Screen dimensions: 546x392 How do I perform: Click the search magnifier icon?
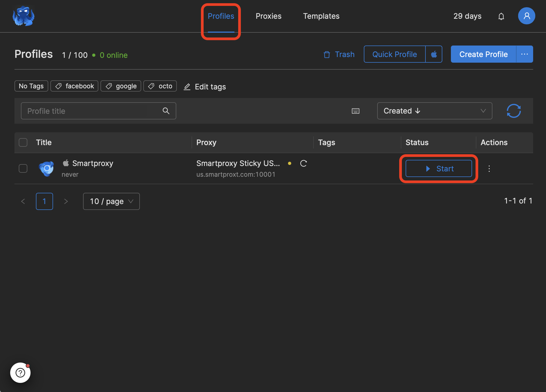pos(166,111)
